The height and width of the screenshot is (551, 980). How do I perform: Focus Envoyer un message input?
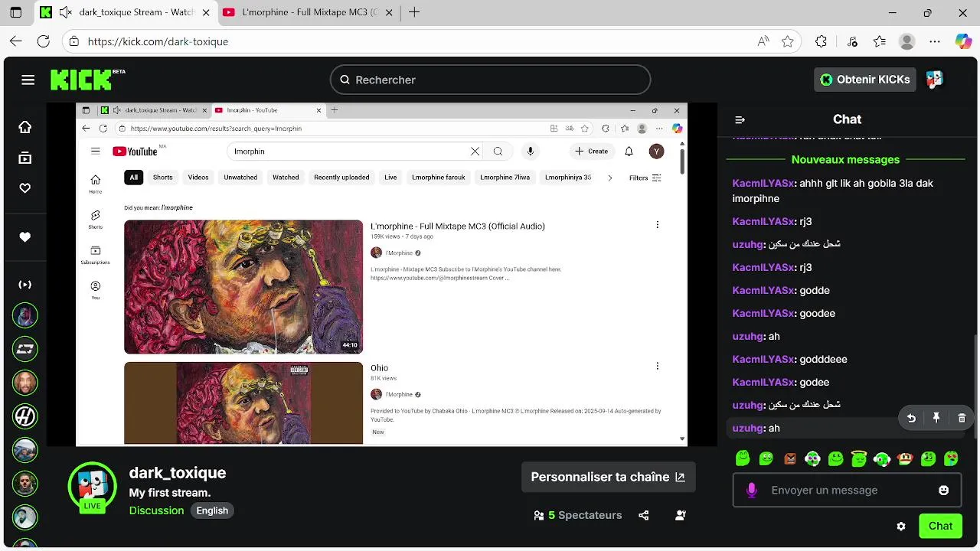point(847,490)
